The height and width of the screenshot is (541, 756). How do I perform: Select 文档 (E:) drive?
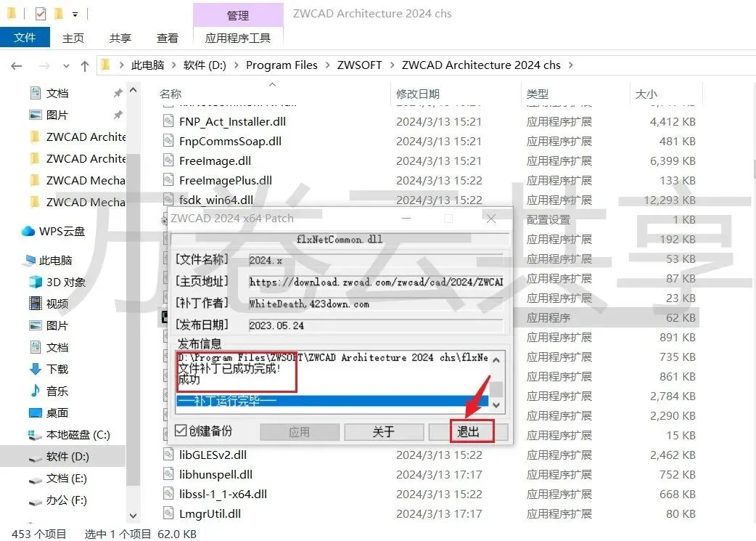(x=67, y=479)
